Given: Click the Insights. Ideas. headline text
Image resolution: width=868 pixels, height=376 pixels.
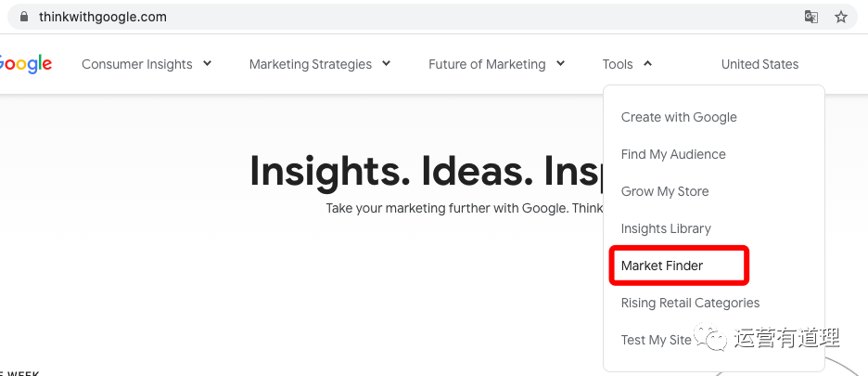Looking at the screenshot, I should click(427, 171).
